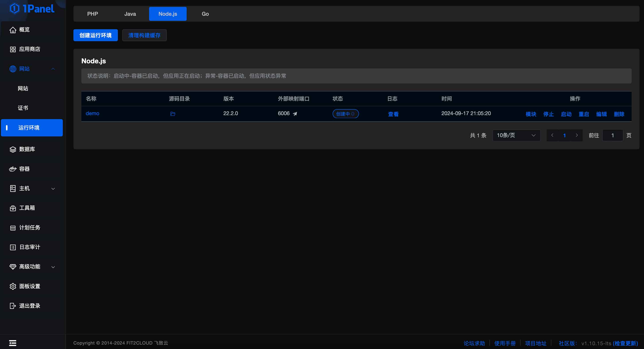Open port 6006 via the jump arrow icon
This screenshot has height=349, width=644.
pyautogui.click(x=295, y=114)
